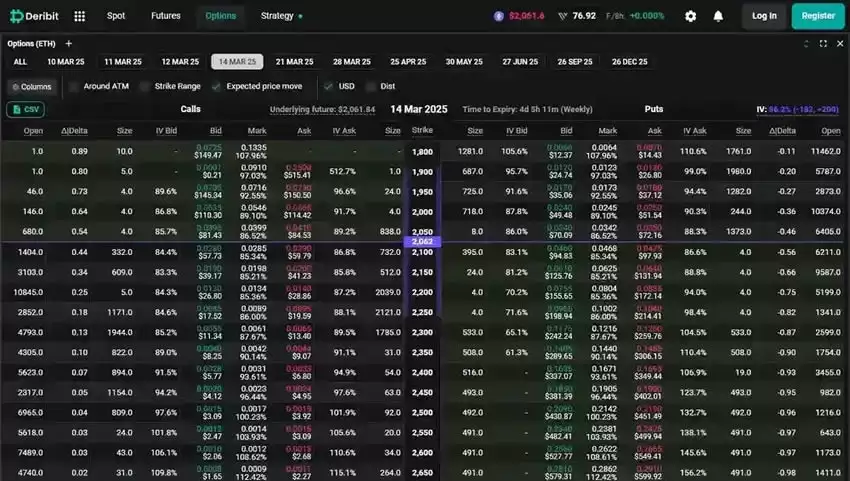Click the fullscreen panel icon
Viewport: 850px width, 481px height.
click(x=823, y=43)
